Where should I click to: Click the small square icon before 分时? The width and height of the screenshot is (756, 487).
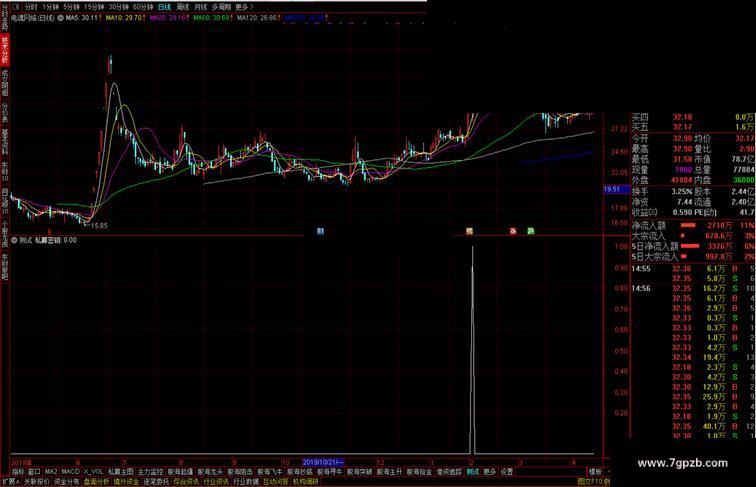(x=16, y=7)
